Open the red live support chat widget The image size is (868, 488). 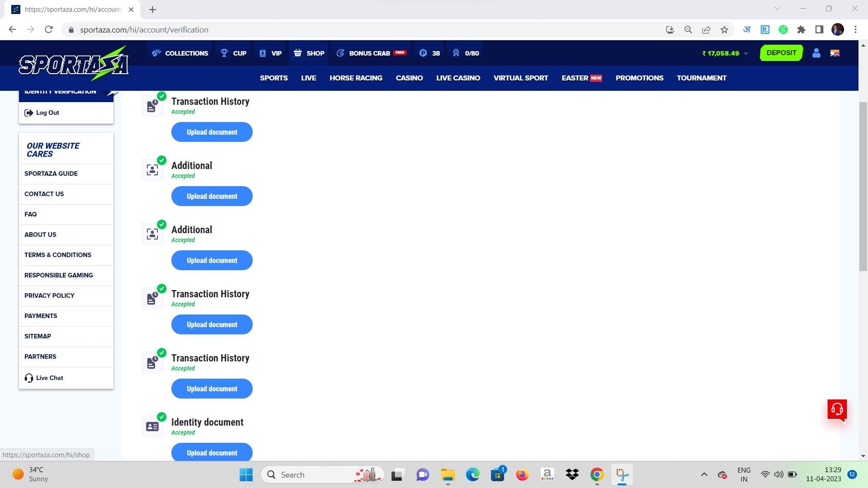pyautogui.click(x=837, y=410)
